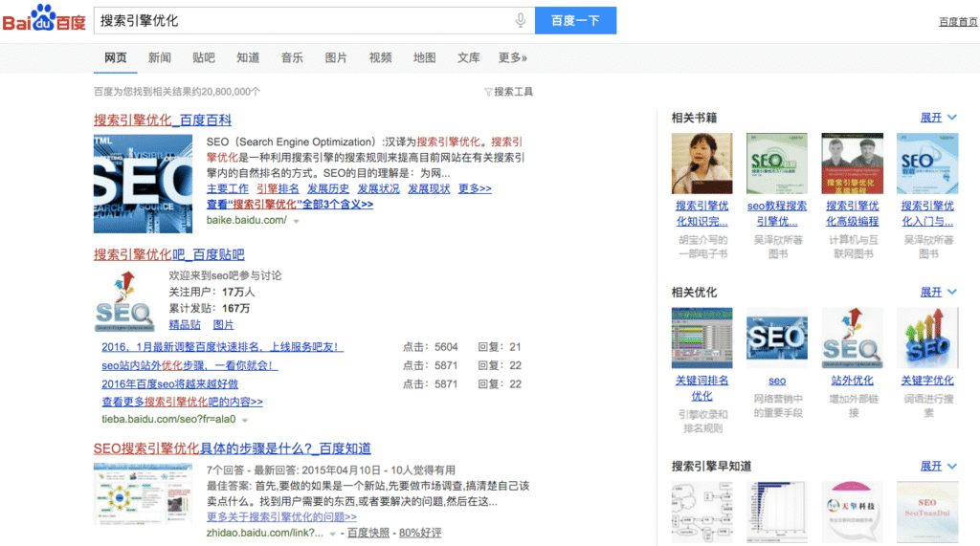Open post 2016年百度seo将越来越好做
This screenshot has height=546, width=980.
pos(169,383)
